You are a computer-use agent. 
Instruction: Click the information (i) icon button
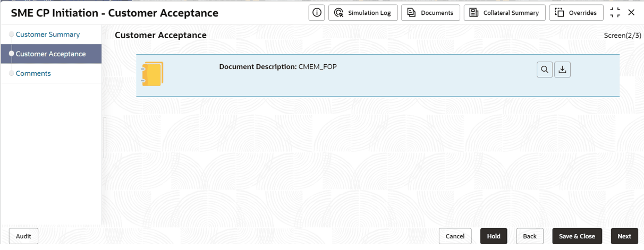point(317,13)
